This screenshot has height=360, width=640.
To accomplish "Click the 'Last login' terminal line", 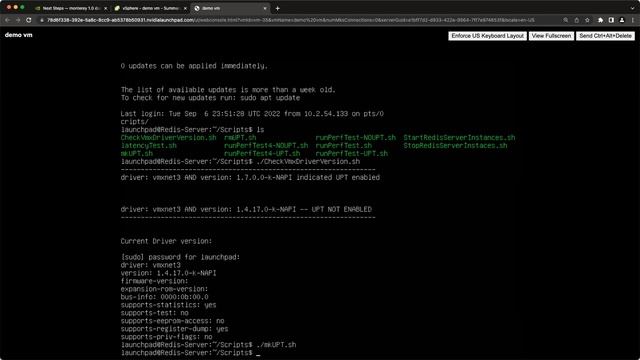I will [x=252, y=114].
